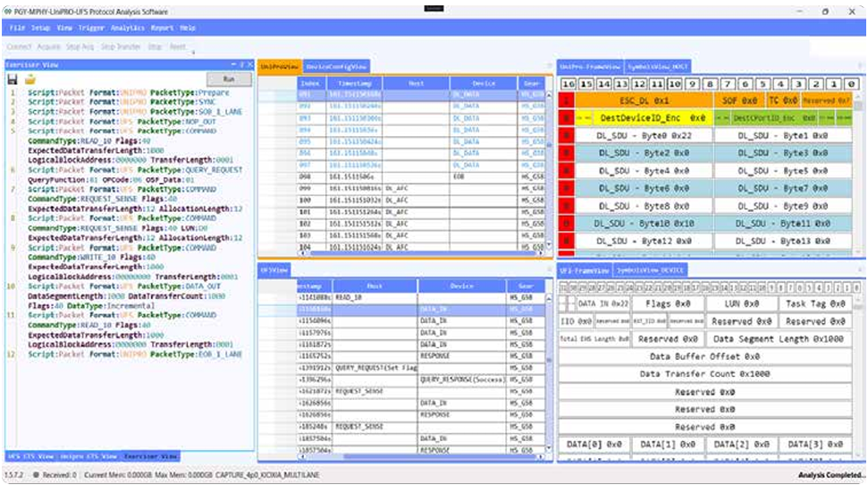Open a script using the folder icon

[29, 80]
